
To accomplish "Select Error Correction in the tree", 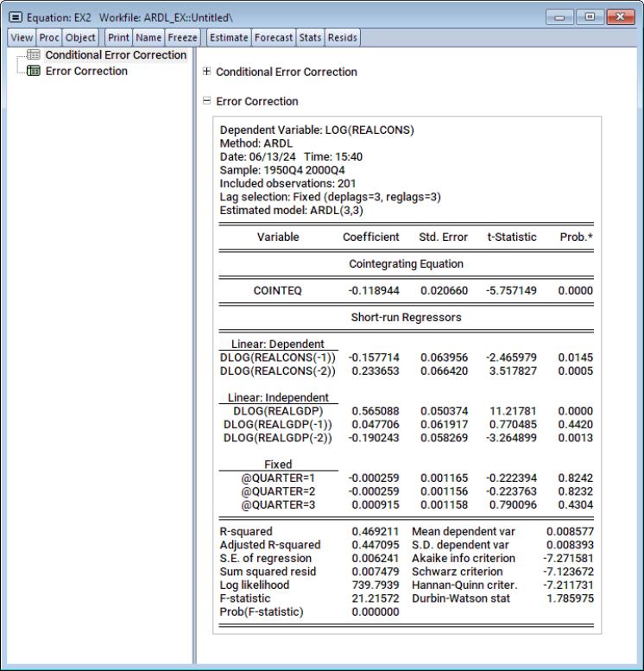I will click(x=86, y=72).
